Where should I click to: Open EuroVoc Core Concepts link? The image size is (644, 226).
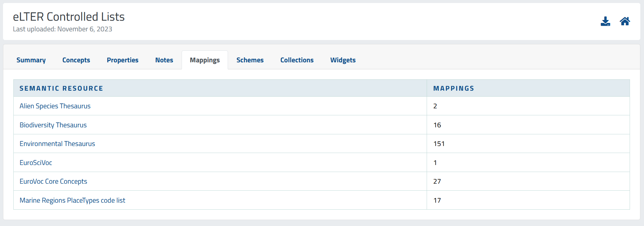(53, 181)
